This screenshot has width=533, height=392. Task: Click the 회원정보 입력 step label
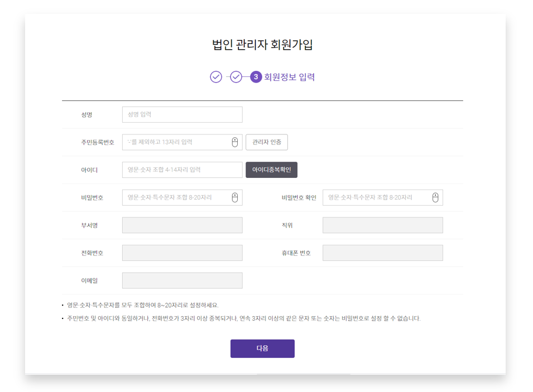tap(289, 77)
